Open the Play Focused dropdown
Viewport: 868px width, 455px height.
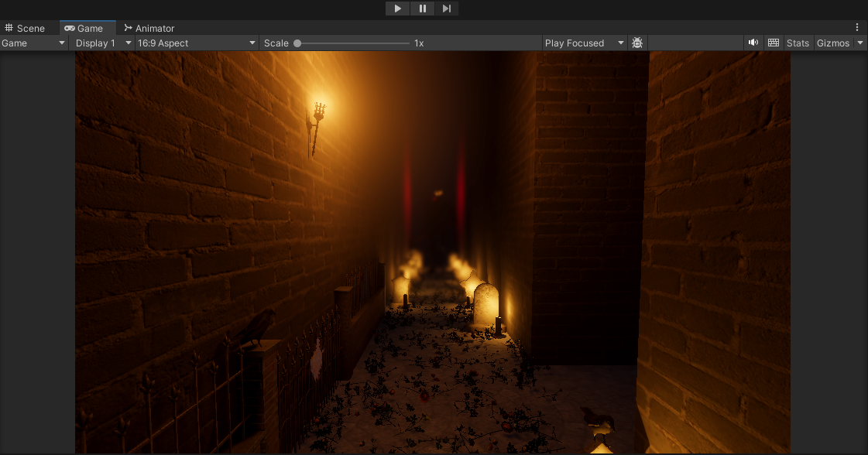(x=584, y=43)
